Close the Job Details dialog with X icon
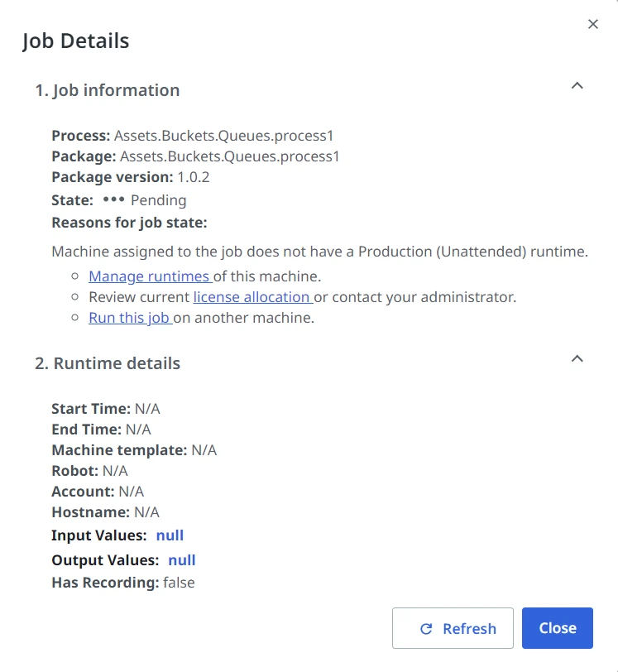The image size is (618, 672). [x=592, y=24]
